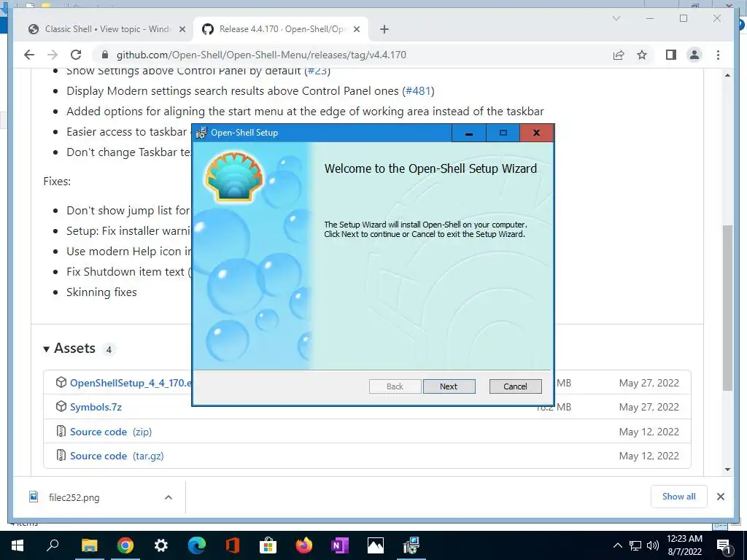Launch Microsoft Edge from taskbar
Image resolution: width=747 pixels, height=560 pixels.
coord(197,545)
